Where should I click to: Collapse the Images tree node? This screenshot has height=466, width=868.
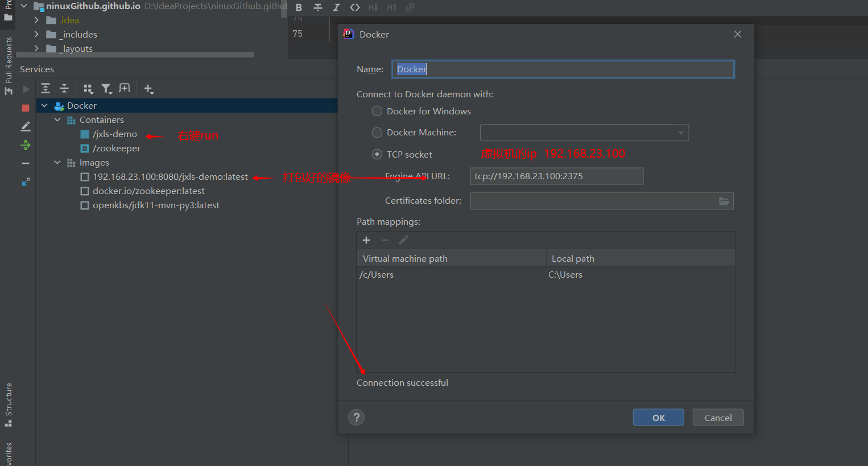click(x=57, y=162)
